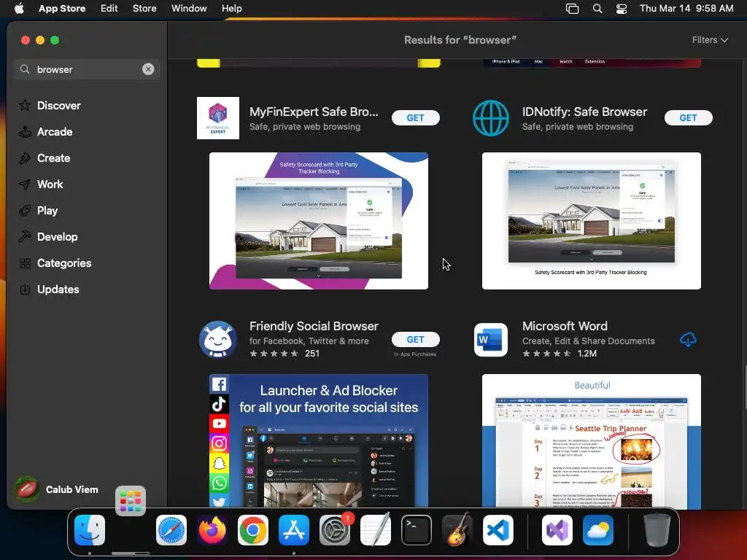
Task: Open Finder from the Dock
Action: 90,530
